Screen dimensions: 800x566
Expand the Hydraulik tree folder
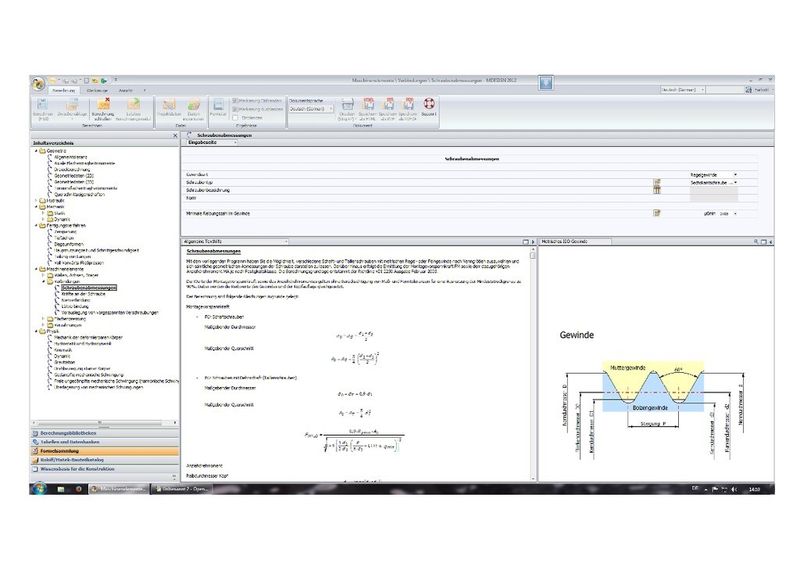point(36,201)
